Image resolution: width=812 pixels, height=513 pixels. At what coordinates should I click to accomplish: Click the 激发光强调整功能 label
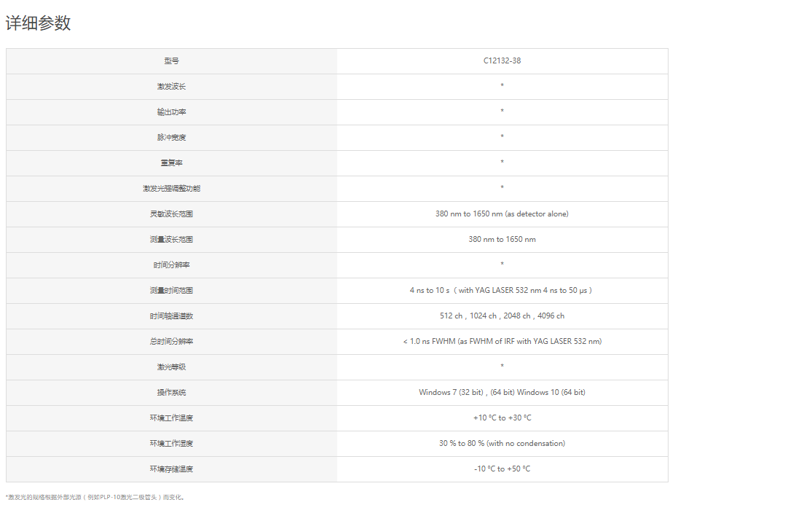click(x=171, y=188)
